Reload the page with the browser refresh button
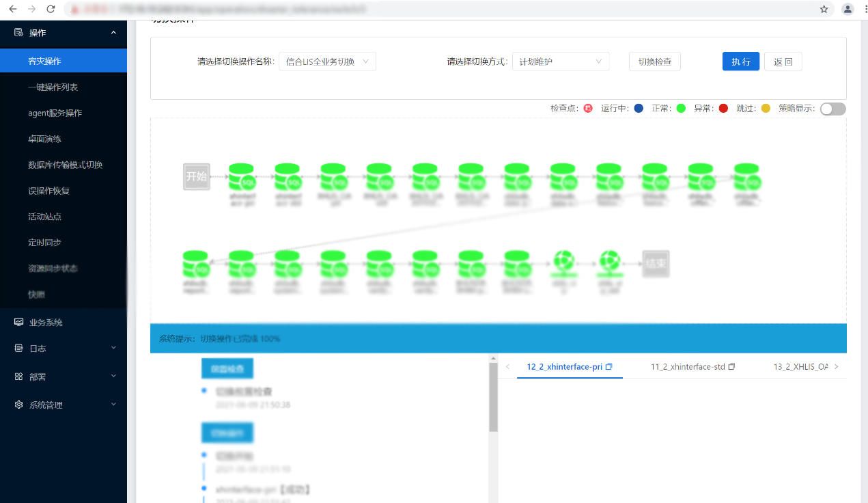Viewport: 868px width, 503px height. click(x=51, y=9)
